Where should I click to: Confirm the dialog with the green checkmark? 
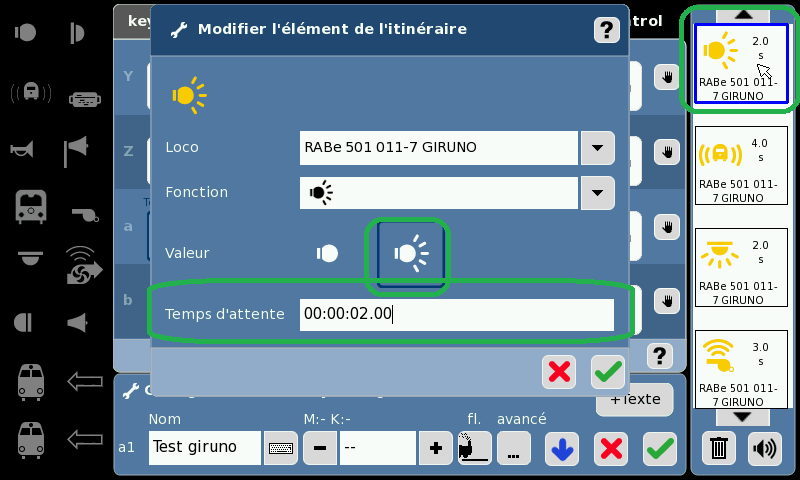pyautogui.click(x=607, y=372)
